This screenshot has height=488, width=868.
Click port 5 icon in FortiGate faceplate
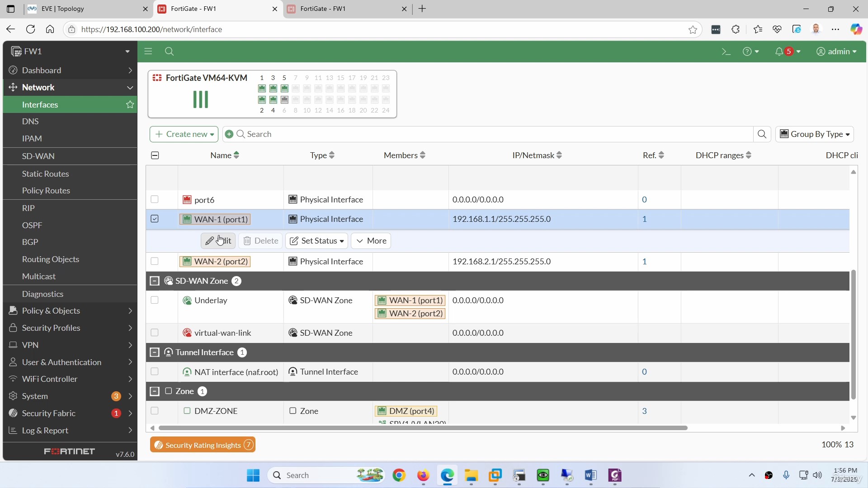coord(284,89)
